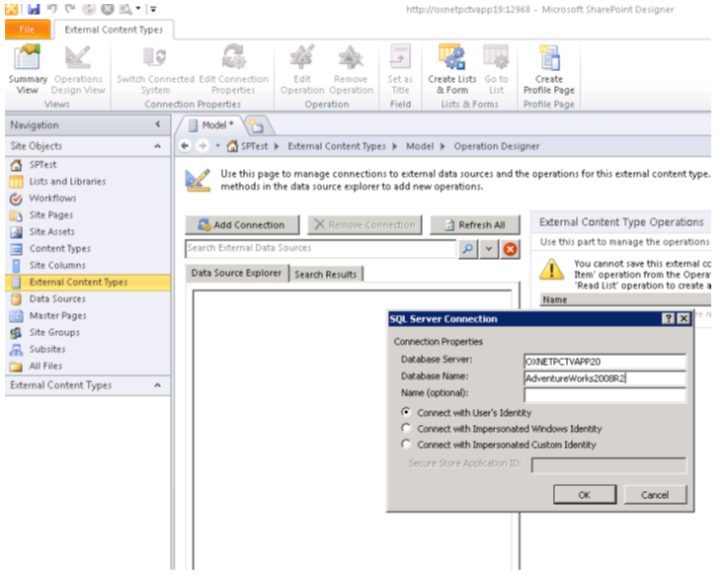The height and width of the screenshot is (583, 728).
Task: Open Subsites in navigation
Action: coord(47,349)
